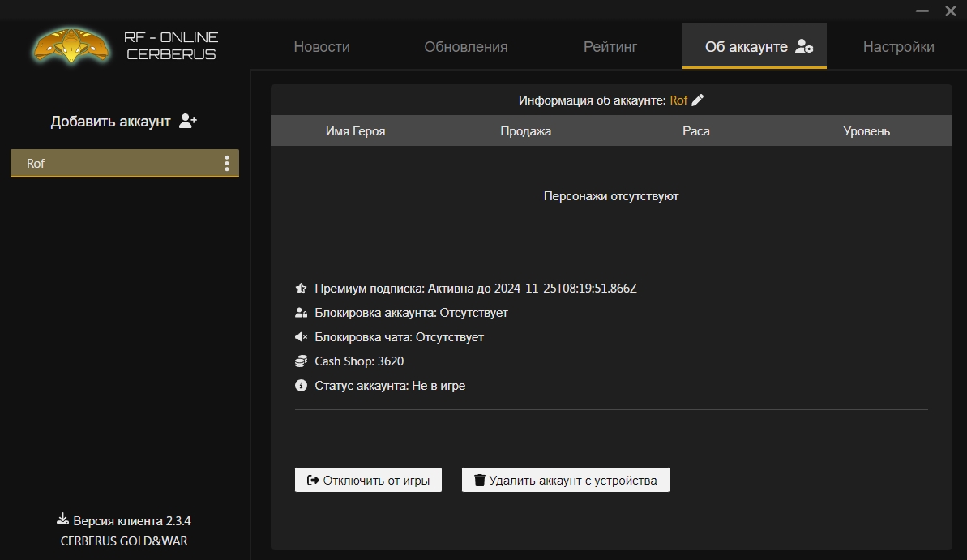Screen dimensions: 967x560
Task: Click Удалить аккаунт с устройства
Action: click(x=565, y=479)
